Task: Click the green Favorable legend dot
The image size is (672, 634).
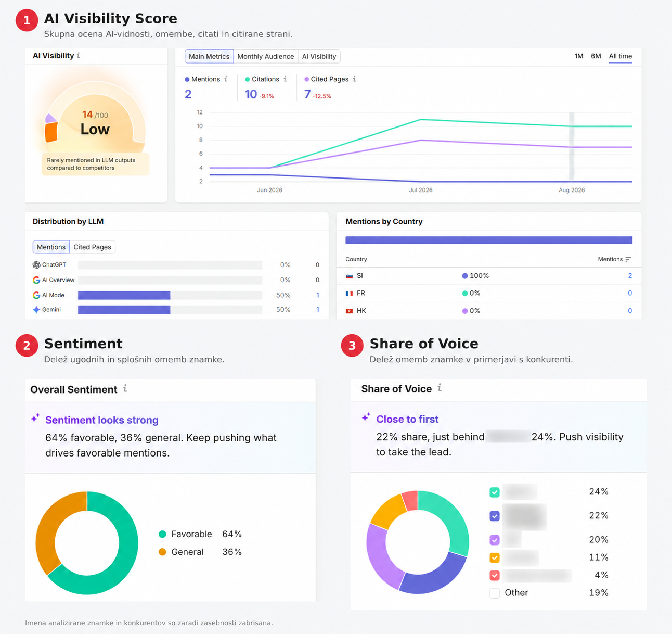Action: (162, 534)
